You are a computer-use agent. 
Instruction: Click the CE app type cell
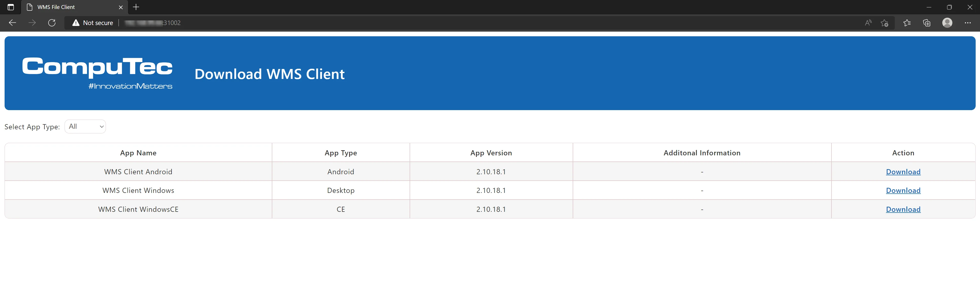(x=341, y=209)
